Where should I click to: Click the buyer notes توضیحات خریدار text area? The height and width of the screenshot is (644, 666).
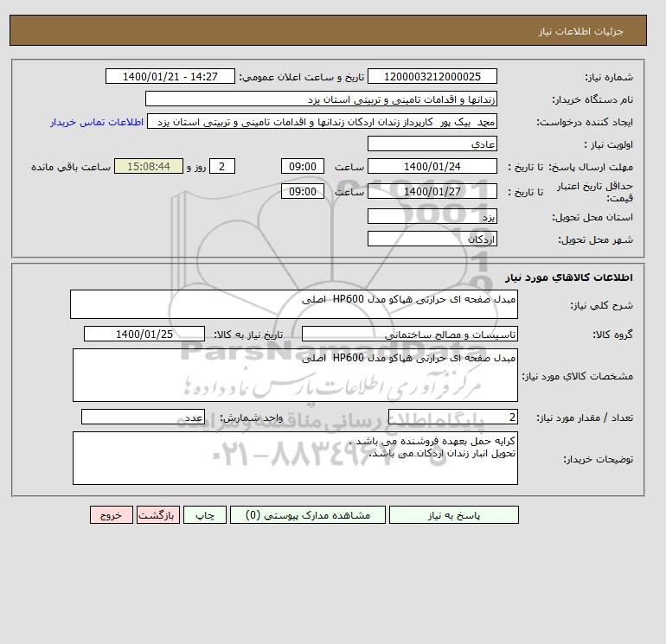coord(295,458)
